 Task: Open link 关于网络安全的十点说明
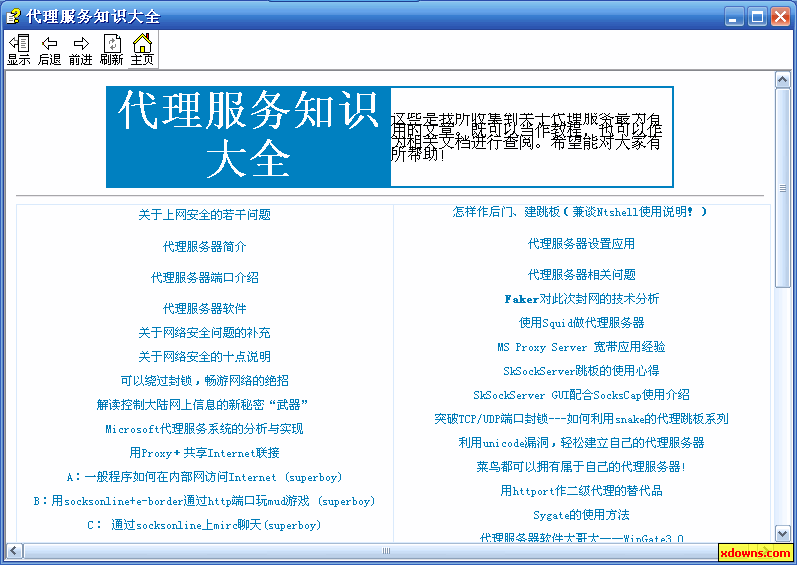(204, 357)
